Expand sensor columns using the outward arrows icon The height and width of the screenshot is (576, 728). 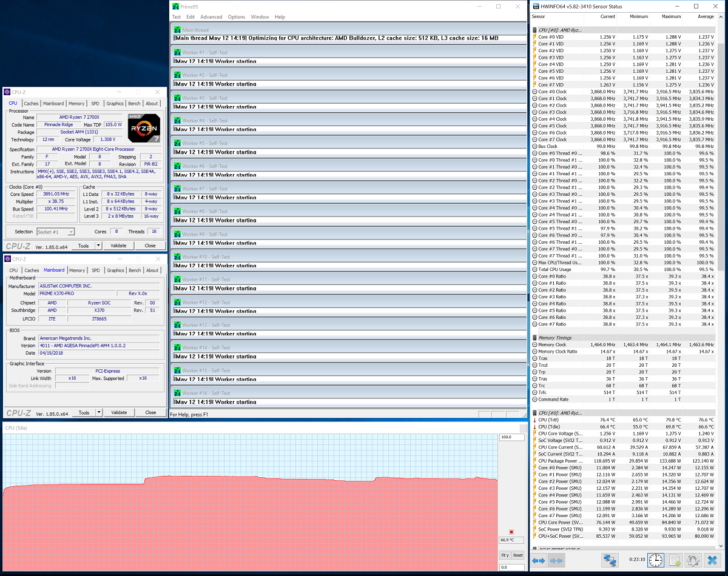tap(538, 560)
